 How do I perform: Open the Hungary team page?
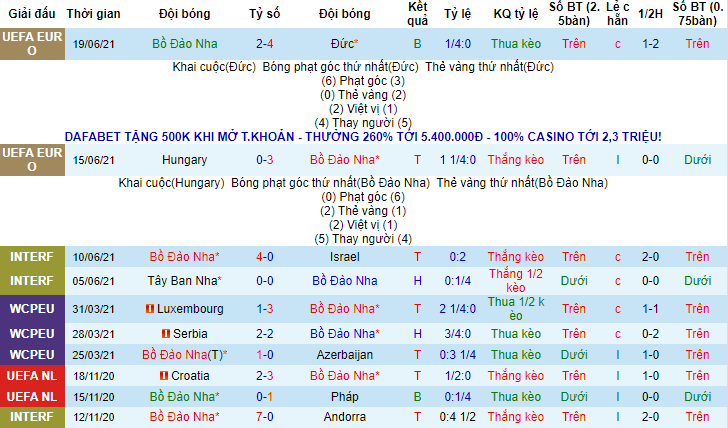click(x=184, y=159)
